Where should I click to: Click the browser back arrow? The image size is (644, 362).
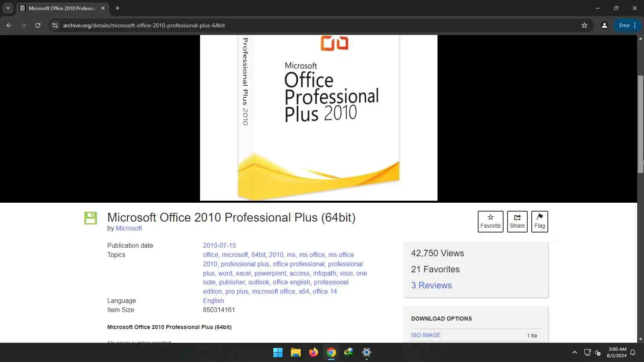tap(9, 25)
